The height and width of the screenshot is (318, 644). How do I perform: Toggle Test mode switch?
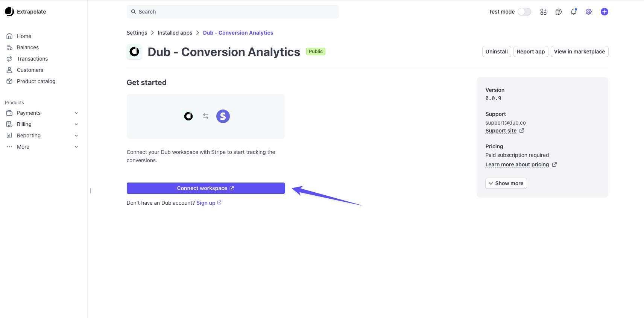524,12
